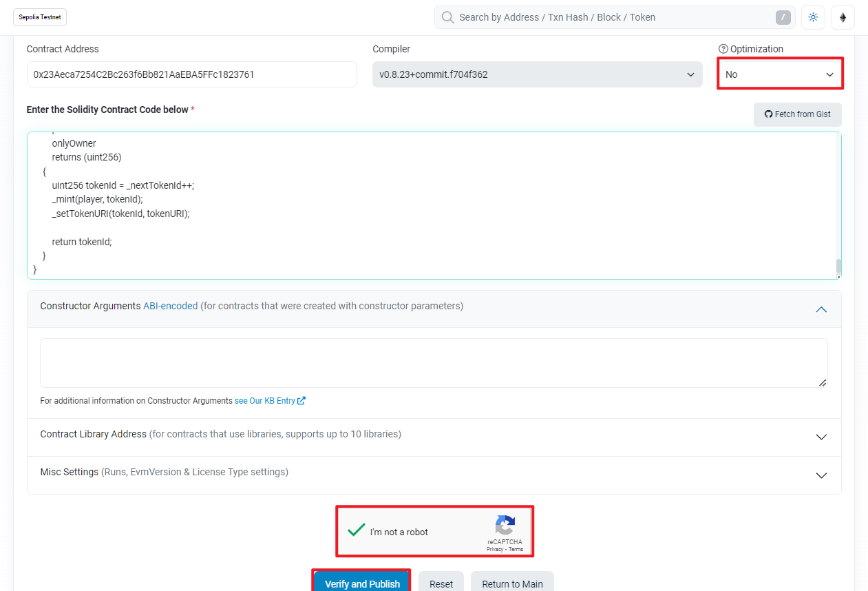Screen dimensions: 868x591
Task: Click the search magnifier icon
Action: pyautogui.click(x=447, y=17)
